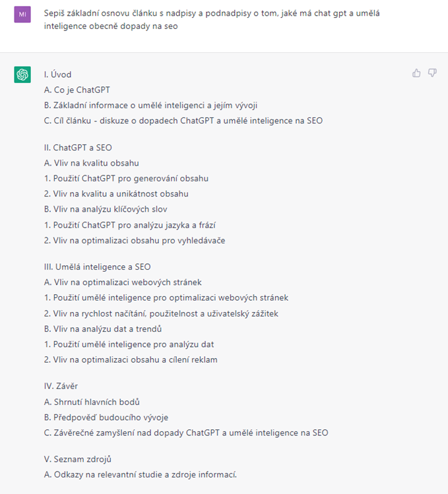This screenshot has height=494, width=448.
Task: Click the 'IV. Závěr' heading
Action: 62,386
